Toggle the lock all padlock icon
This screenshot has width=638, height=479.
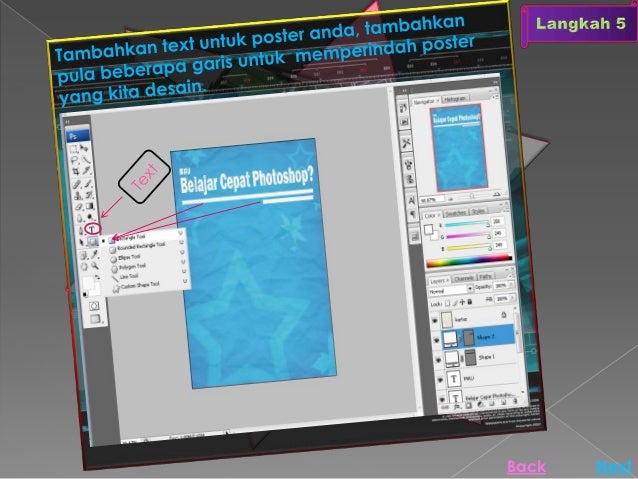pyautogui.click(x=470, y=302)
